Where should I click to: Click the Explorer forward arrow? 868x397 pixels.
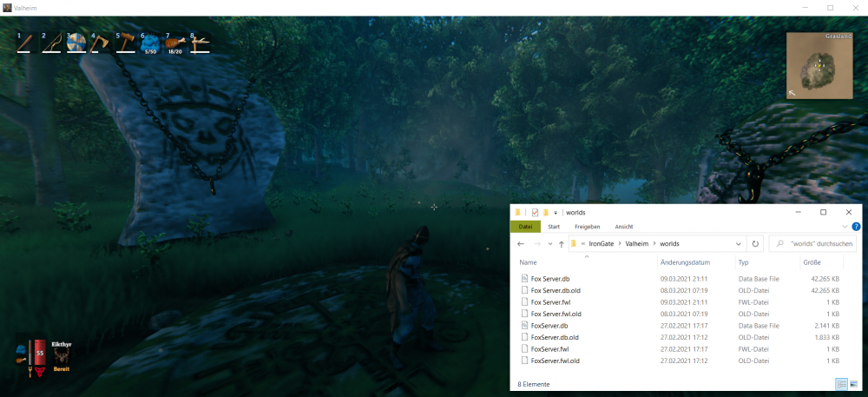(536, 243)
